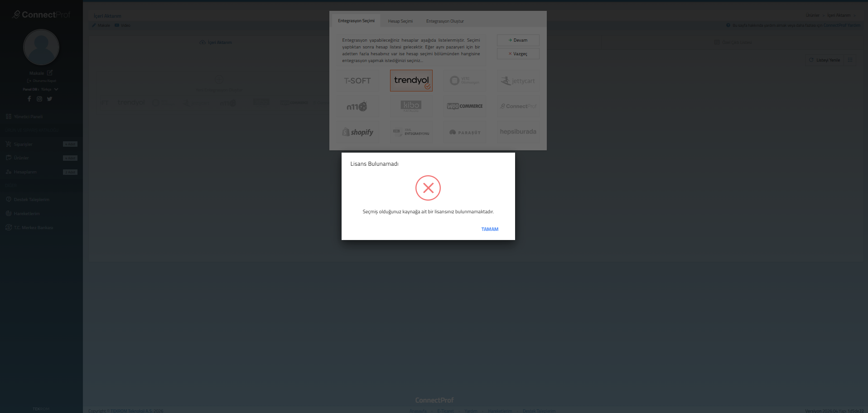Select the hepsiburada integration tile
This screenshot has width=868, height=413.
pyautogui.click(x=518, y=132)
